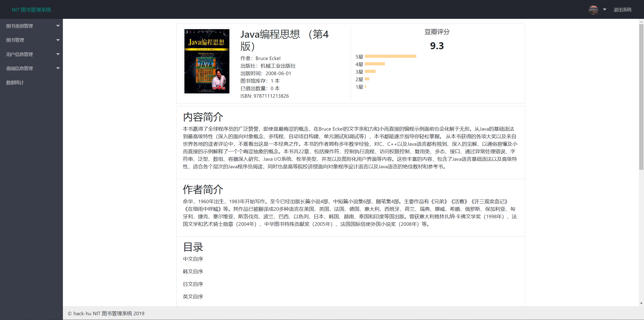The height and width of the screenshot is (320, 644).
Task: Click the 3星 rating bar
Action: pyautogui.click(x=370, y=71)
